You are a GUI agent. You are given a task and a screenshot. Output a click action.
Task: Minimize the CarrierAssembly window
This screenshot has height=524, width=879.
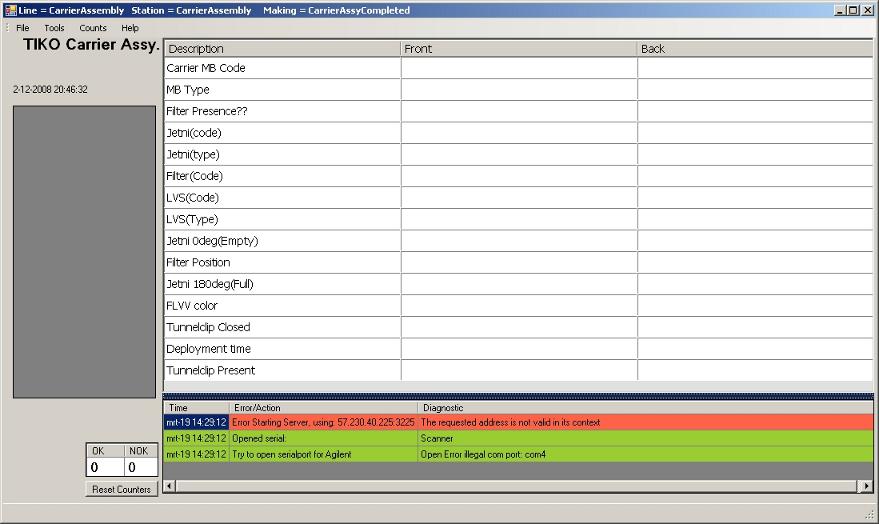pyautogui.click(x=840, y=10)
